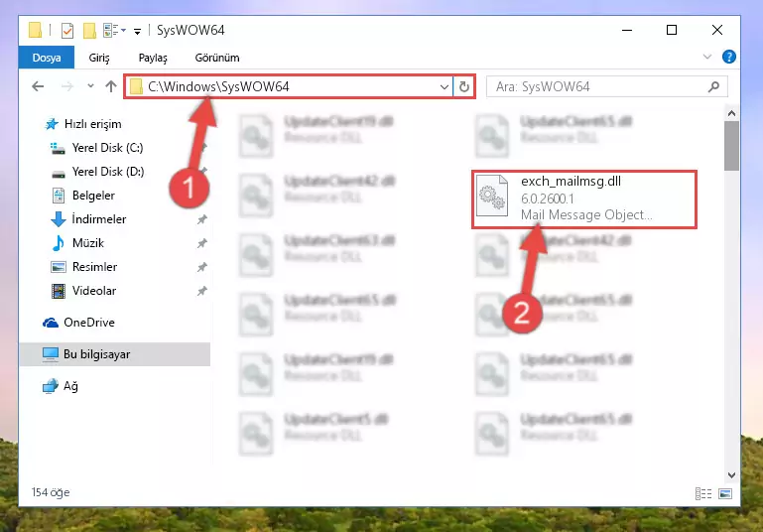Select OneDrive in navigation pane
Image resolution: width=763 pixels, height=532 pixels.
[x=89, y=323]
